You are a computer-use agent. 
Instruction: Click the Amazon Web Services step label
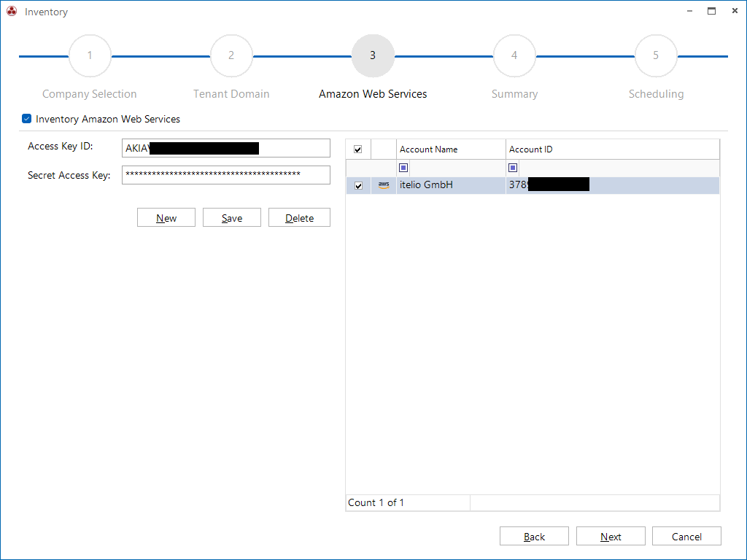point(373,94)
